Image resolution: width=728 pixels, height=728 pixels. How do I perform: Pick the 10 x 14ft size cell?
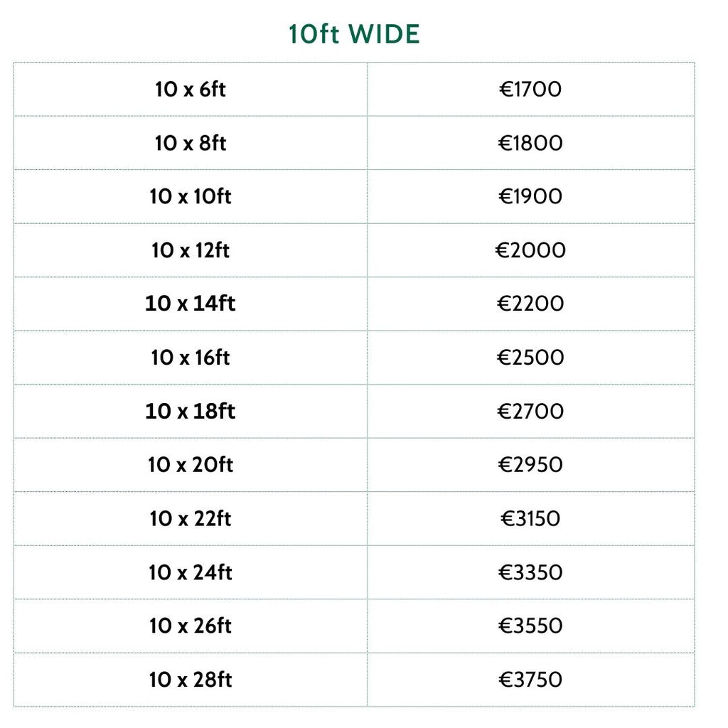point(191,304)
